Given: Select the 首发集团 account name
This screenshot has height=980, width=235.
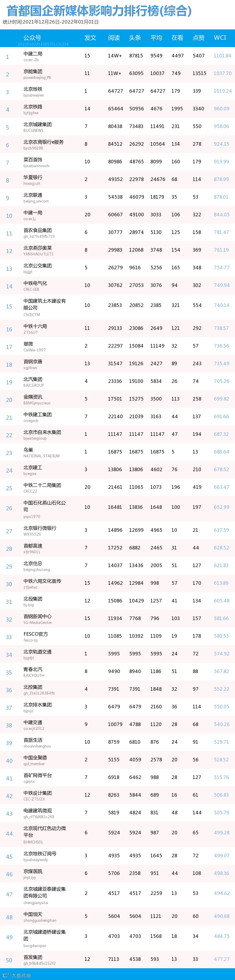Looking at the screenshot, I should click(33, 957).
